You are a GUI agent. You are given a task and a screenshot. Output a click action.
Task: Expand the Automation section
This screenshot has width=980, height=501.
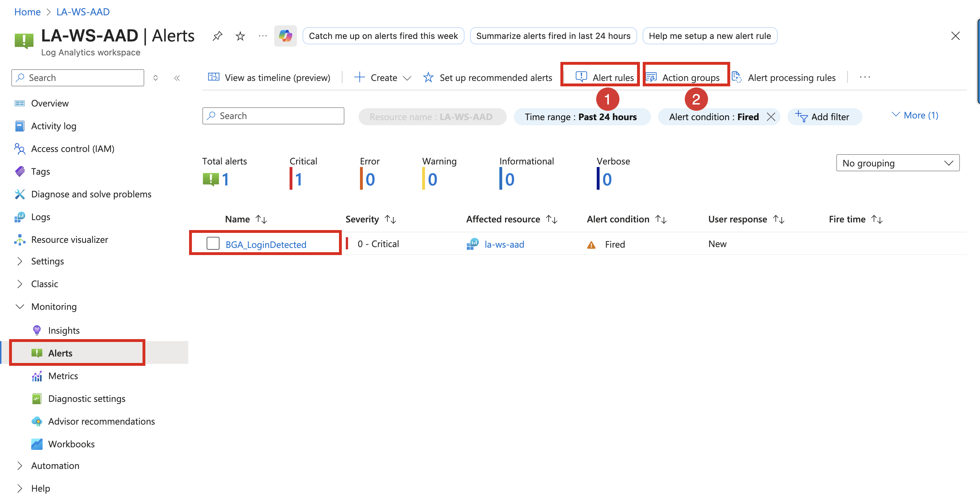tap(20, 466)
